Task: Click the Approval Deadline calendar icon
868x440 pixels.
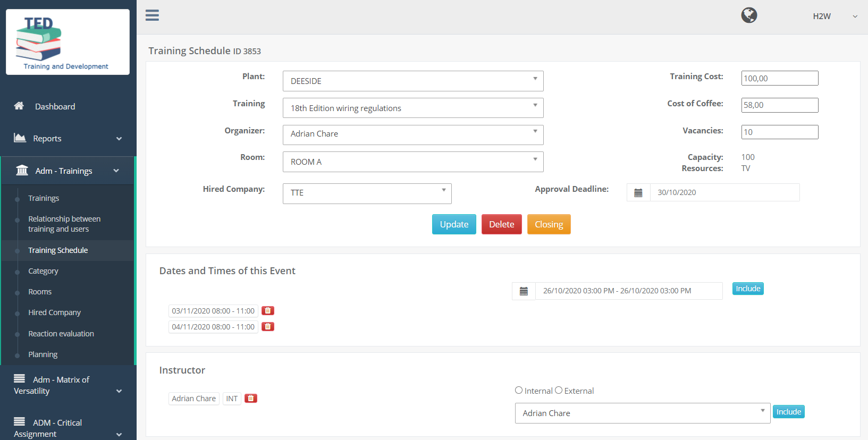Action: click(x=638, y=193)
